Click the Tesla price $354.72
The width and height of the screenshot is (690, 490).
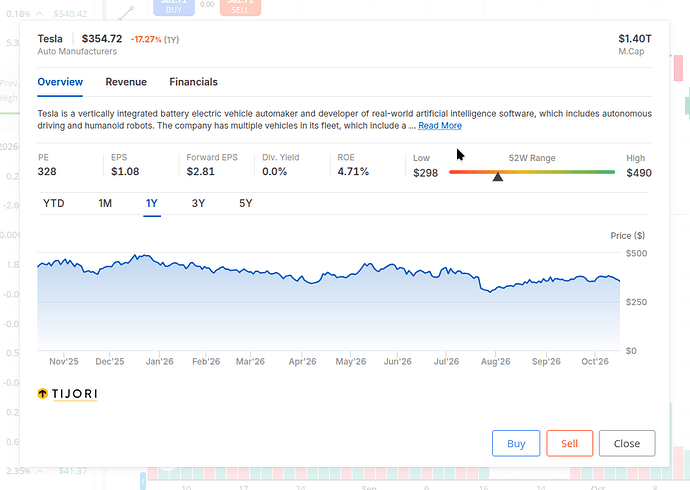click(102, 39)
